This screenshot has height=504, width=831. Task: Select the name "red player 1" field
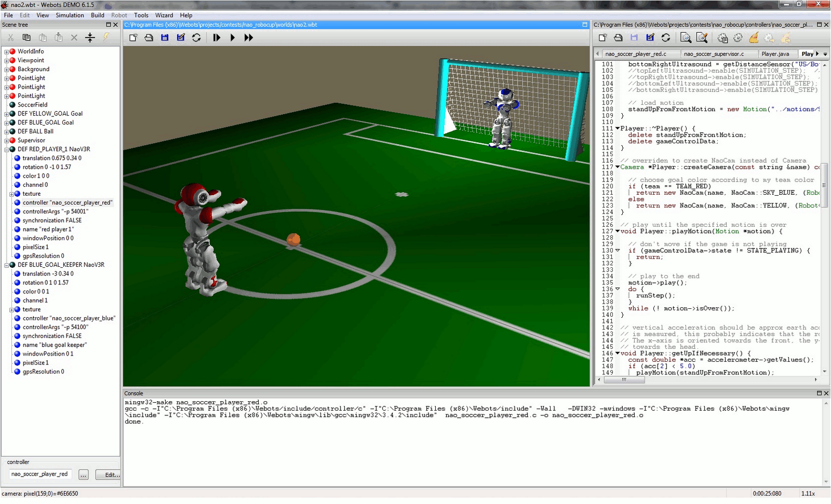48,229
